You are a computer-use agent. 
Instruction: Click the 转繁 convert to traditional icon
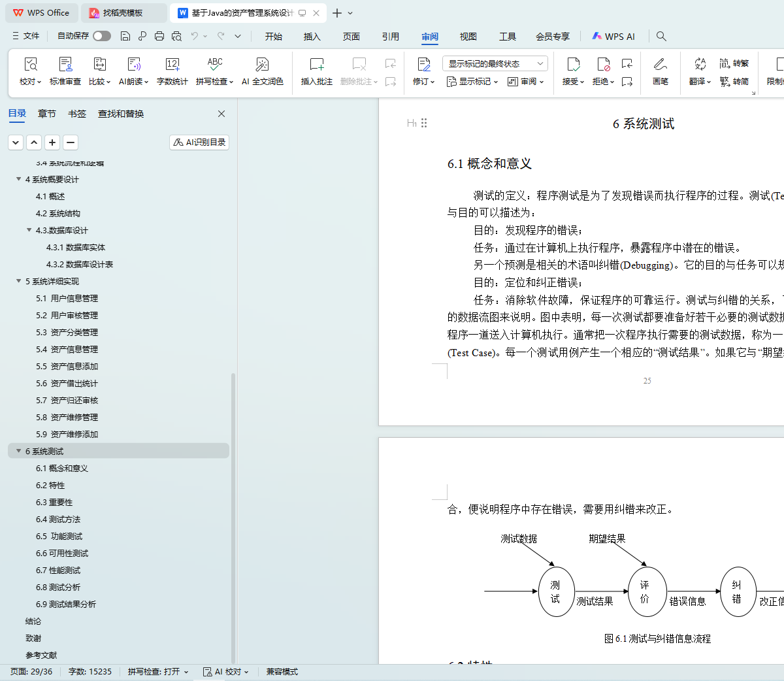(x=734, y=63)
